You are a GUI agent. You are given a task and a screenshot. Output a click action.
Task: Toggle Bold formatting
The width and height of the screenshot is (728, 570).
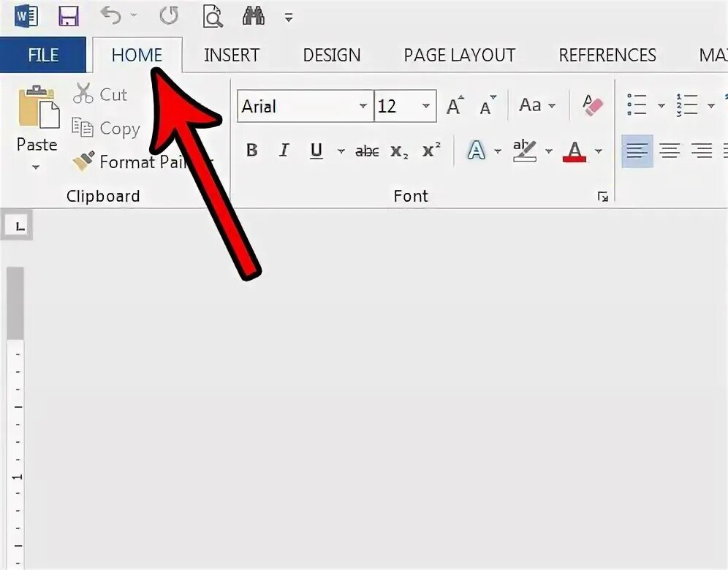coord(251,151)
